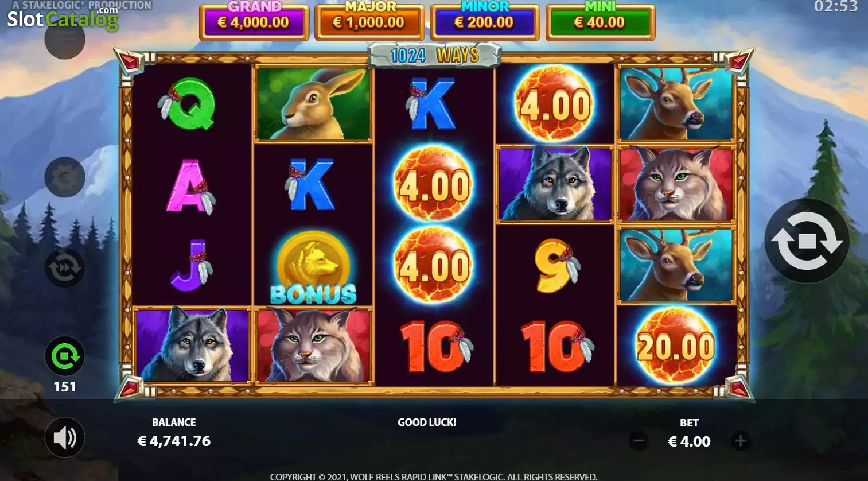Click the golden wolf BONUS symbol
Screen dimensions: 868x481
313,267
